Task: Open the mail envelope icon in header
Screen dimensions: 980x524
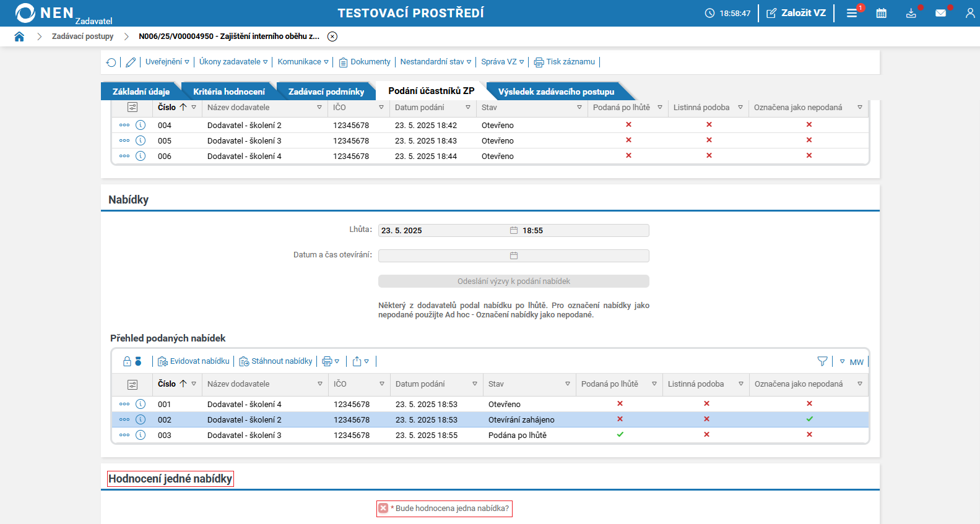Action: 940,13
